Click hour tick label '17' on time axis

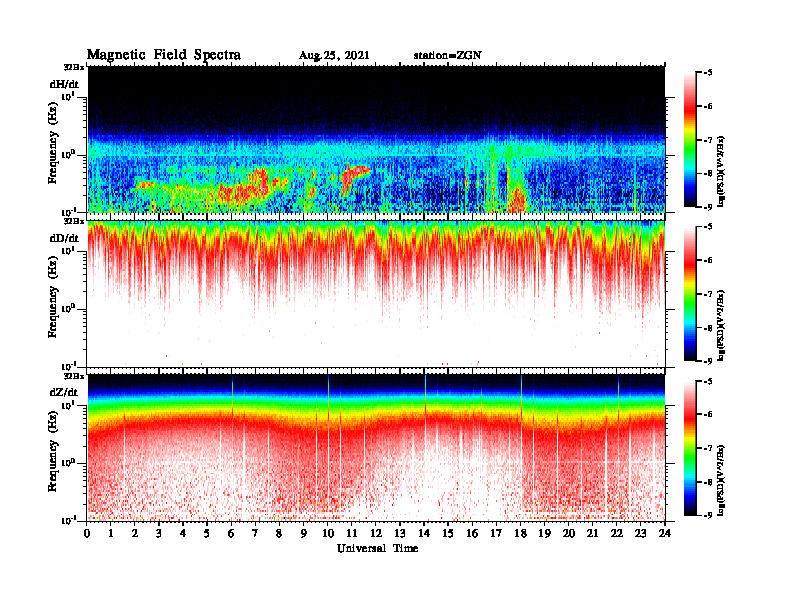496,534
